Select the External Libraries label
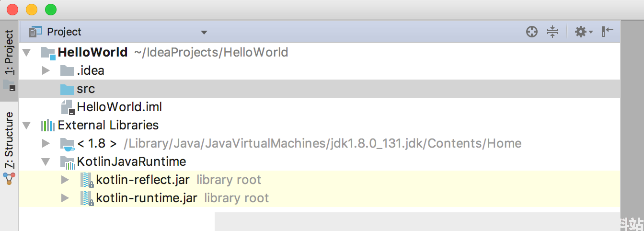The width and height of the screenshot is (644, 231). tap(108, 126)
